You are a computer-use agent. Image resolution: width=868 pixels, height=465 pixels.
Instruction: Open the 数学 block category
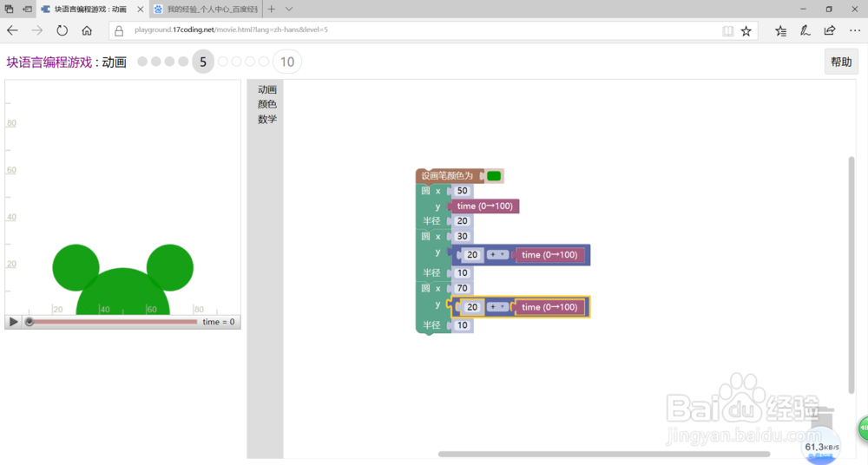[x=266, y=119]
